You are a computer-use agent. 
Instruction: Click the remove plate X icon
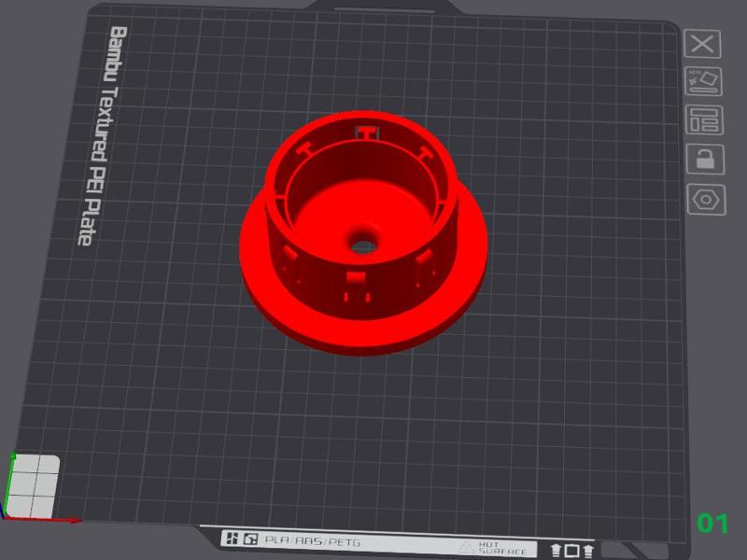point(702,44)
